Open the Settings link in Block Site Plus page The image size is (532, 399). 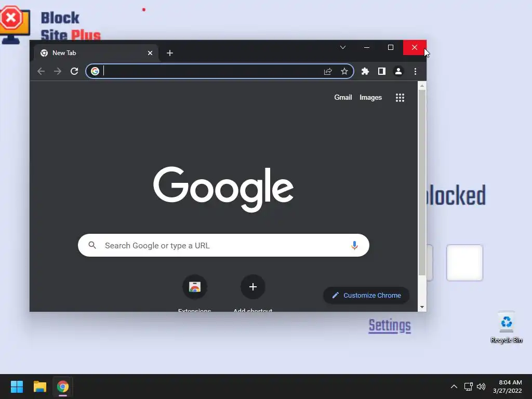coord(390,326)
